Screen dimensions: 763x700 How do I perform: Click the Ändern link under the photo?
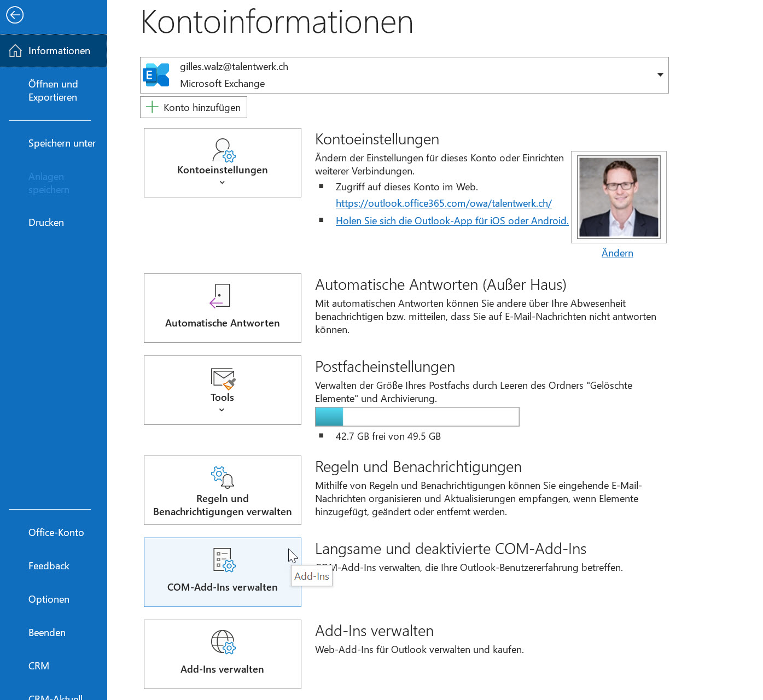(618, 253)
